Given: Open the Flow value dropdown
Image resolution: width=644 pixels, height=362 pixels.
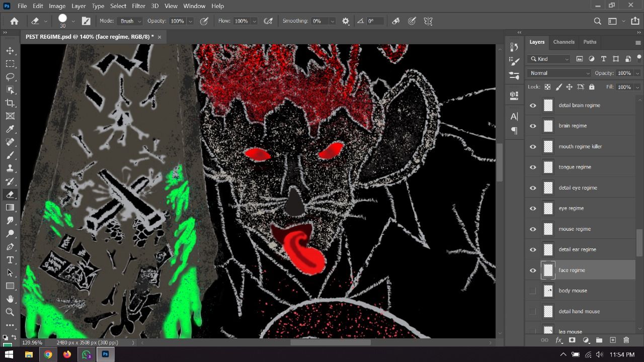Looking at the screenshot, I should click(254, 21).
